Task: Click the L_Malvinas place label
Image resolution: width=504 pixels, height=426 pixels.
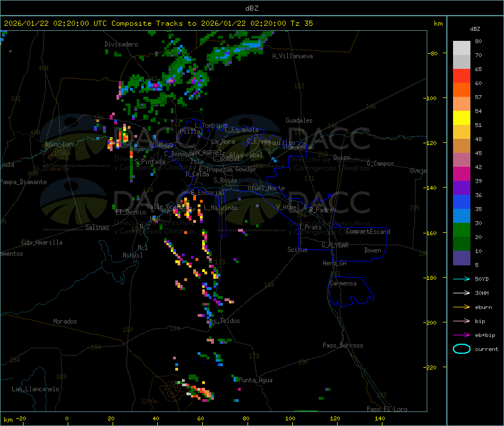Action: [x=221, y=208]
